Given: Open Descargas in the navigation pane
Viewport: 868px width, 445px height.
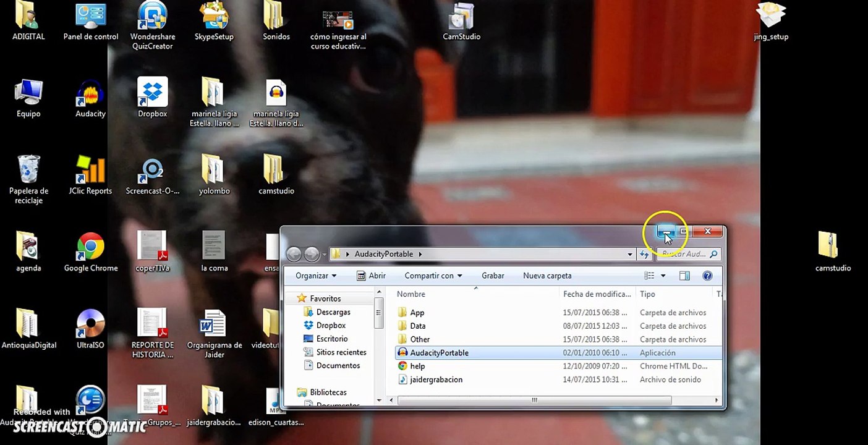Looking at the screenshot, I should click(326, 312).
